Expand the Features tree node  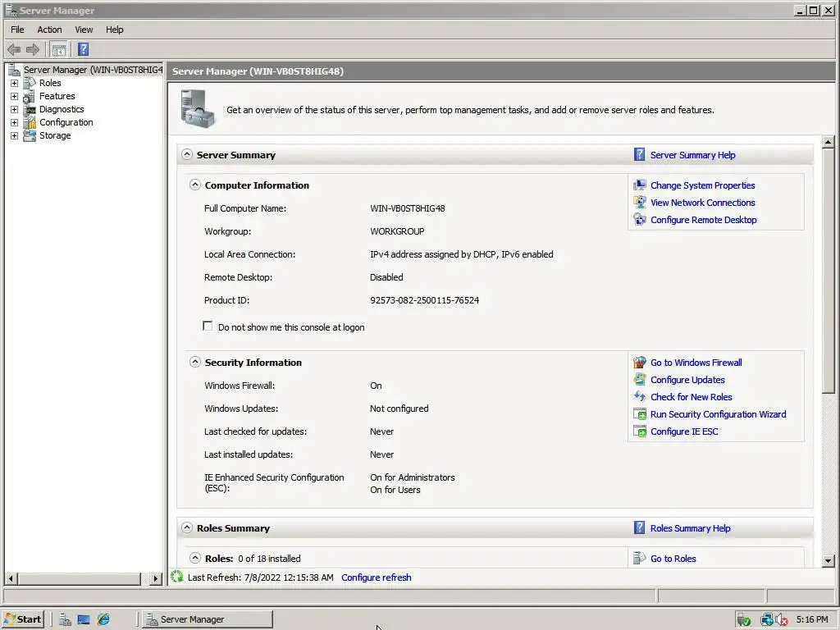pos(15,97)
